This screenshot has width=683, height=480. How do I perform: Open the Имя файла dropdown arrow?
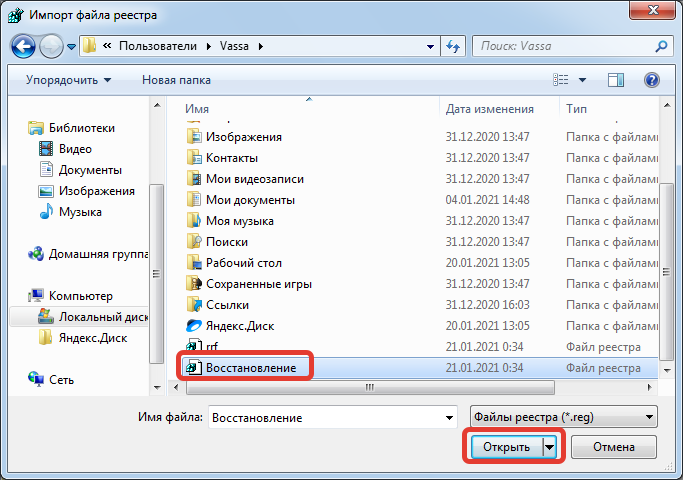pos(450,417)
